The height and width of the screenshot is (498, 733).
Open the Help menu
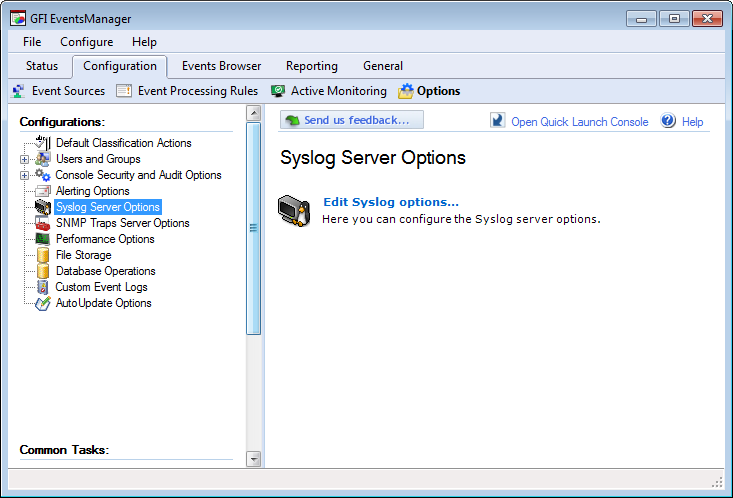tap(144, 42)
